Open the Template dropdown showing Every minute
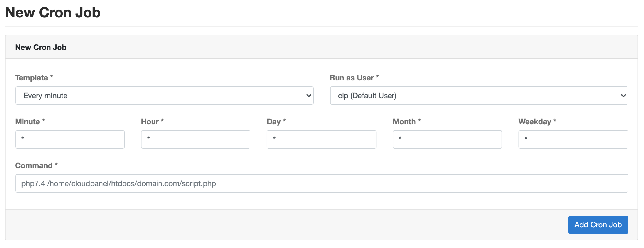The width and height of the screenshot is (644, 248). [x=164, y=95]
